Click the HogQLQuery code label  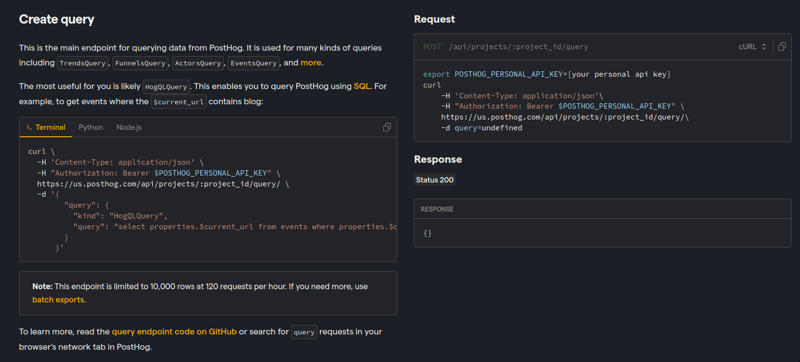click(x=167, y=87)
